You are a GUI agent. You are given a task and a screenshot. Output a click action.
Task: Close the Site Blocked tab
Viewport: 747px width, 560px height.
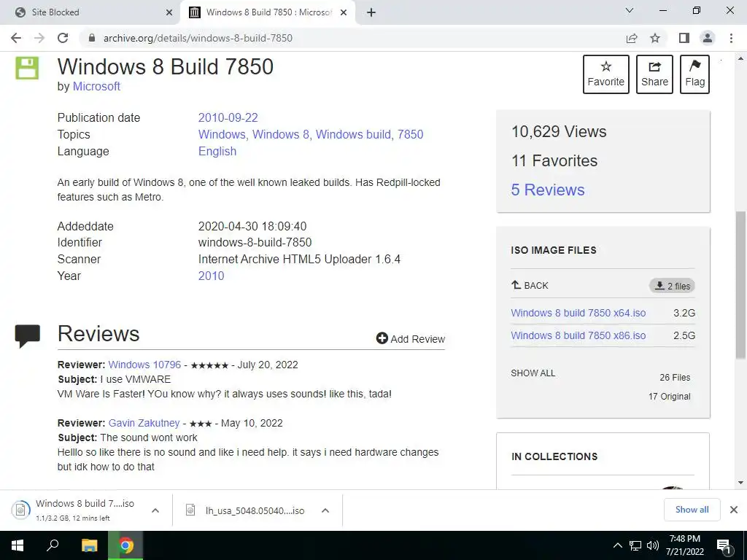click(169, 12)
